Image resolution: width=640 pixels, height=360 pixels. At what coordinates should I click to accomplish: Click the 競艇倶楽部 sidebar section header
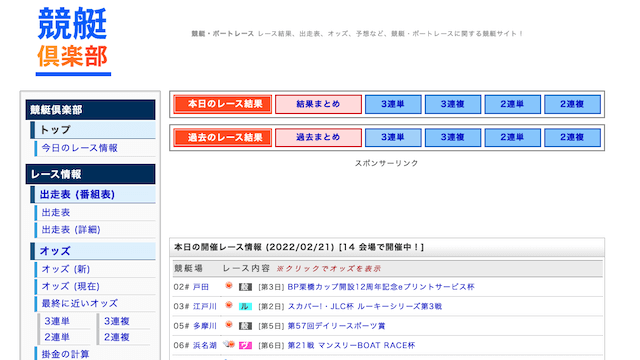pyautogui.click(x=90, y=110)
